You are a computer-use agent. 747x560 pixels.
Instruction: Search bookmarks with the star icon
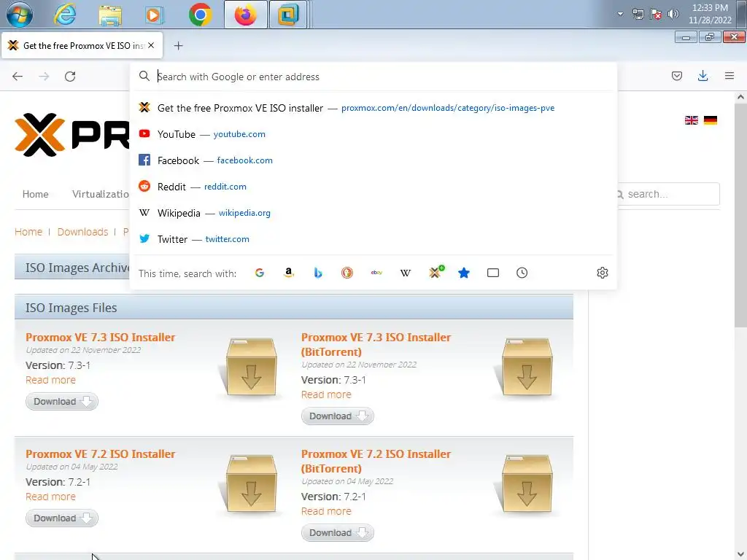(463, 273)
